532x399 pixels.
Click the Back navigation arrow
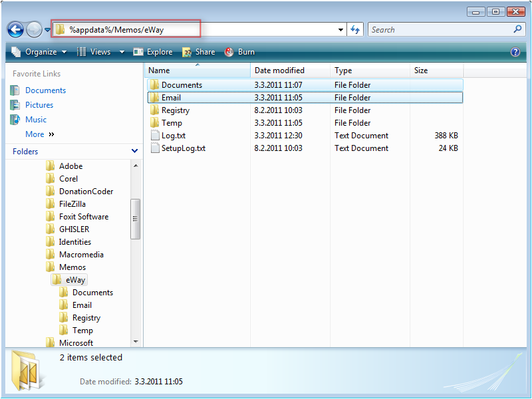point(15,30)
